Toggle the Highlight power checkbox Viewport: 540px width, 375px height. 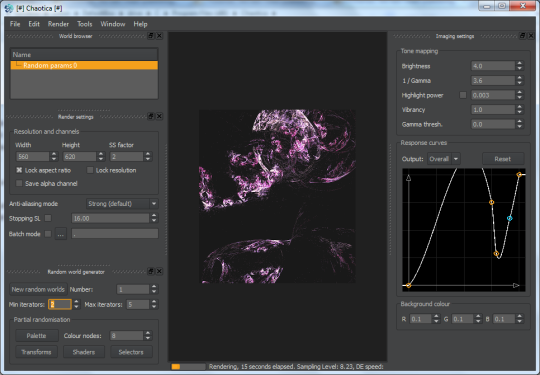click(x=463, y=95)
